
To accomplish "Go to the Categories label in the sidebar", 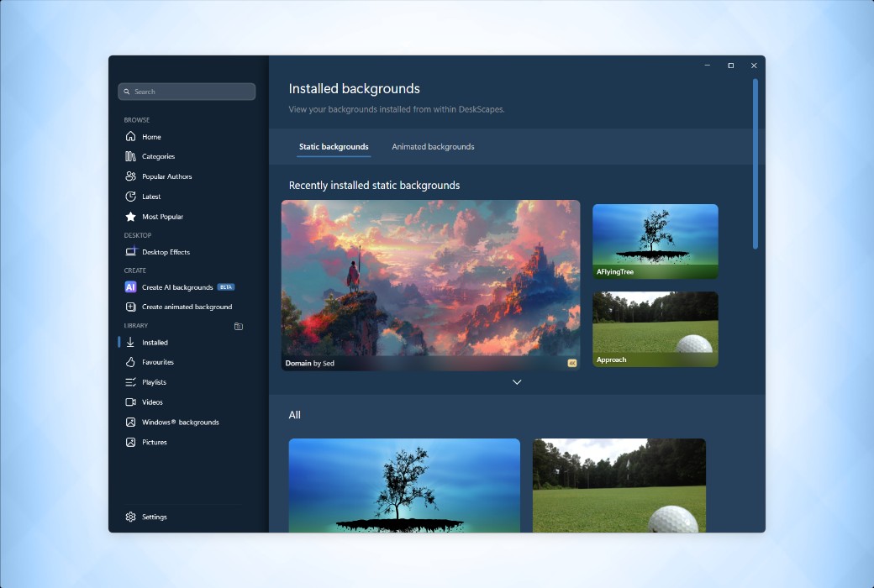I will (x=158, y=156).
